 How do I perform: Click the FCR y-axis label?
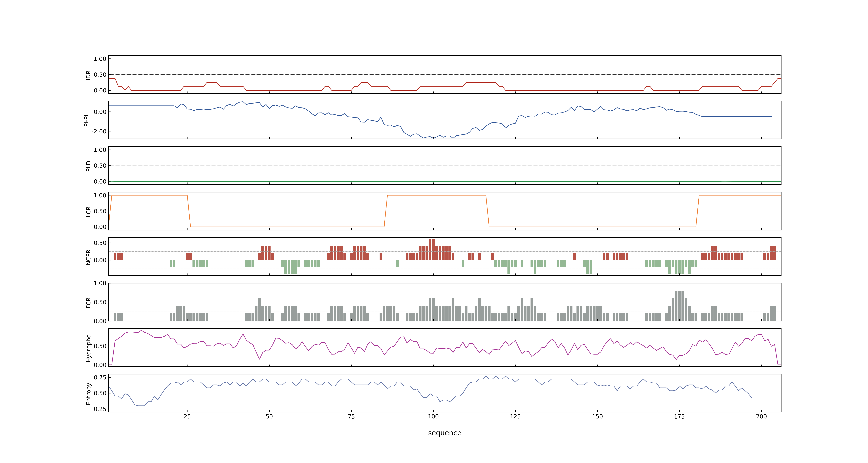88,302
